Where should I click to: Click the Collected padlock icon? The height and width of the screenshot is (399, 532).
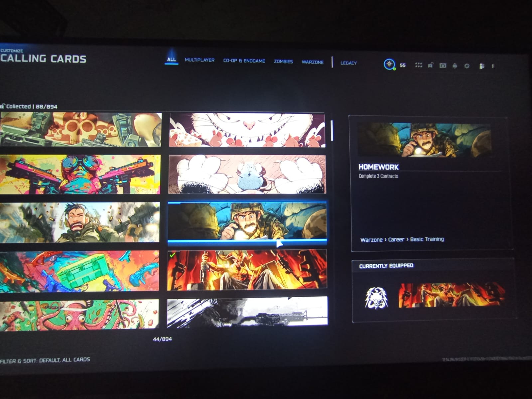[x=2, y=106]
